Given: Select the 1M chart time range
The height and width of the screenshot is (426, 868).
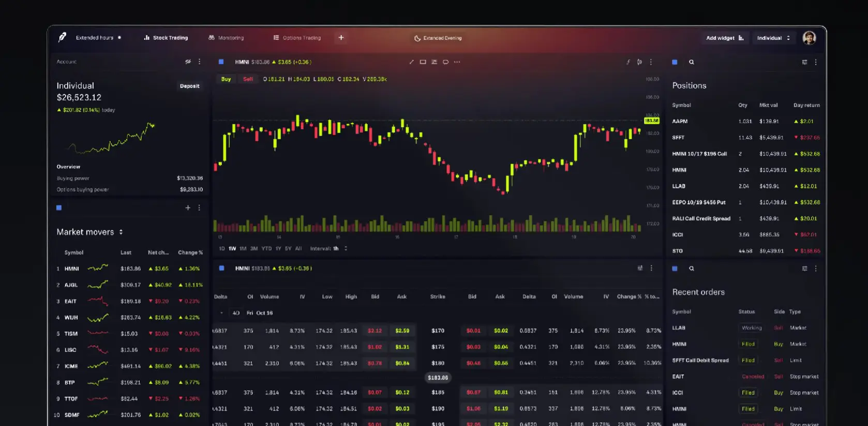Looking at the screenshot, I should 243,248.
